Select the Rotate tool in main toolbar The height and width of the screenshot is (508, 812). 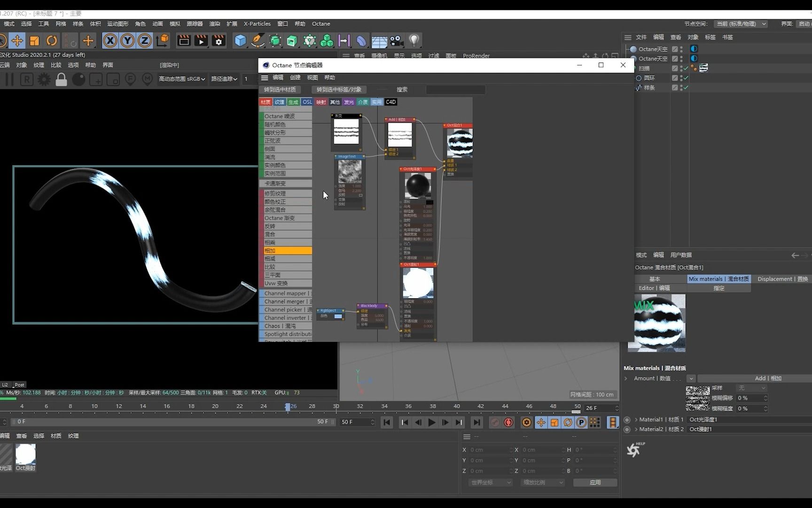52,41
